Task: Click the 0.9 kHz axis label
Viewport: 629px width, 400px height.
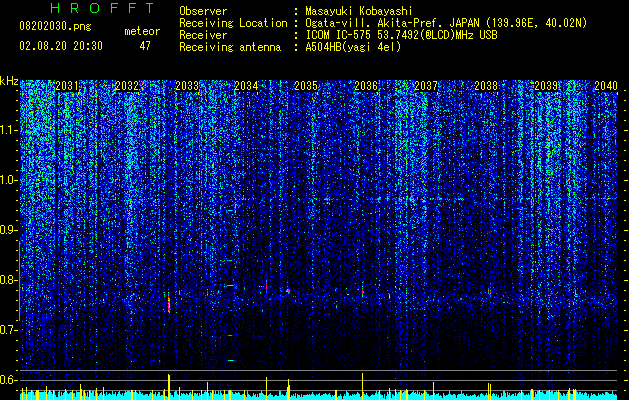Action: coord(9,230)
